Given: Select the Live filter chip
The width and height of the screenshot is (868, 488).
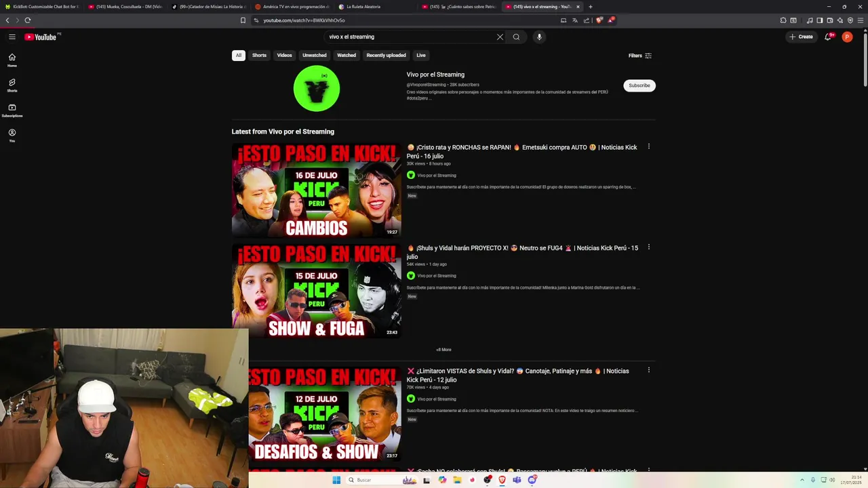Looking at the screenshot, I should [421, 56].
